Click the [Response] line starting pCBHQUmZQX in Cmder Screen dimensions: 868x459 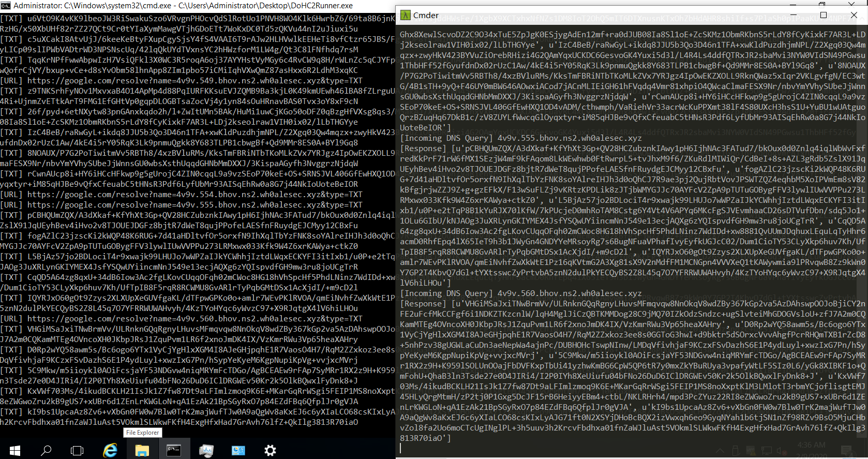(x=633, y=148)
